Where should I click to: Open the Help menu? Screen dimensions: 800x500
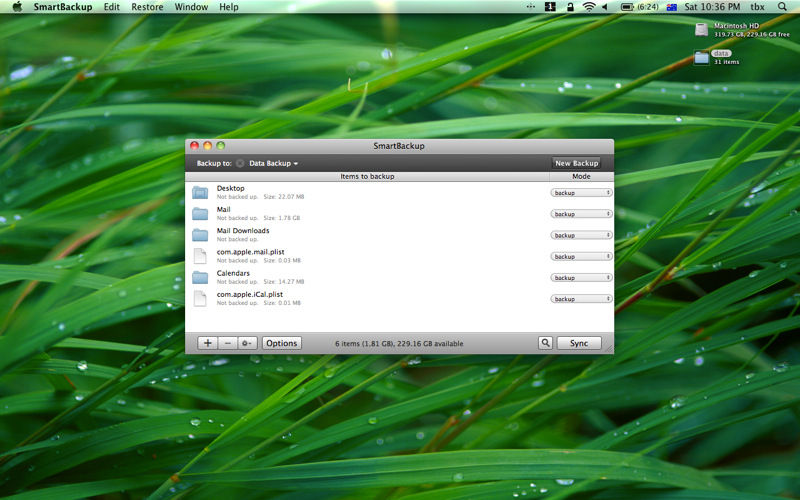click(229, 7)
